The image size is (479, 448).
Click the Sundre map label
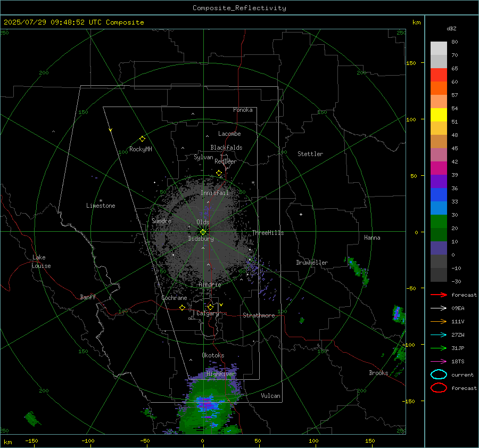pos(161,221)
